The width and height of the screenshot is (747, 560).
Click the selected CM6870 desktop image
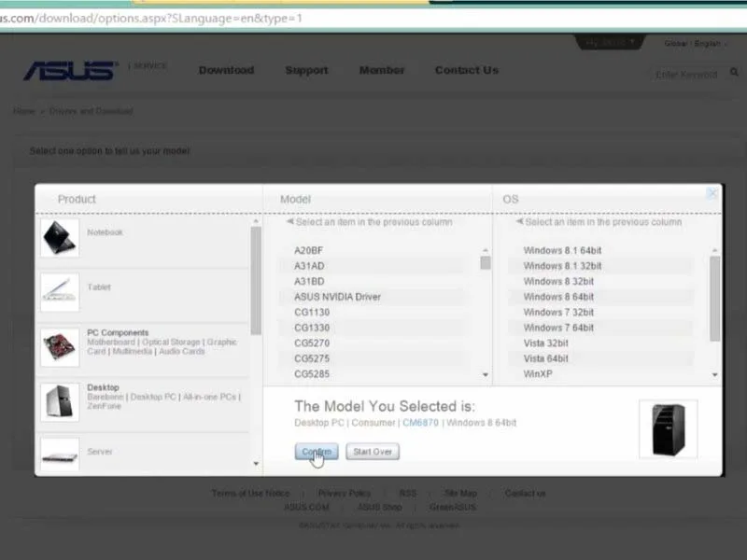click(x=668, y=429)
